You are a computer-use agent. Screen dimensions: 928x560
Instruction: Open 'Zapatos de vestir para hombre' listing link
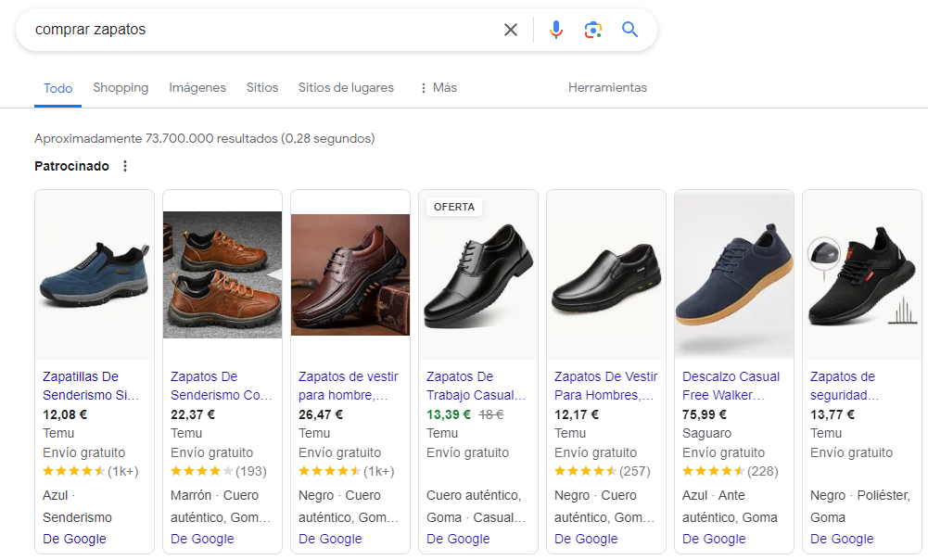[x=349, y=386]
